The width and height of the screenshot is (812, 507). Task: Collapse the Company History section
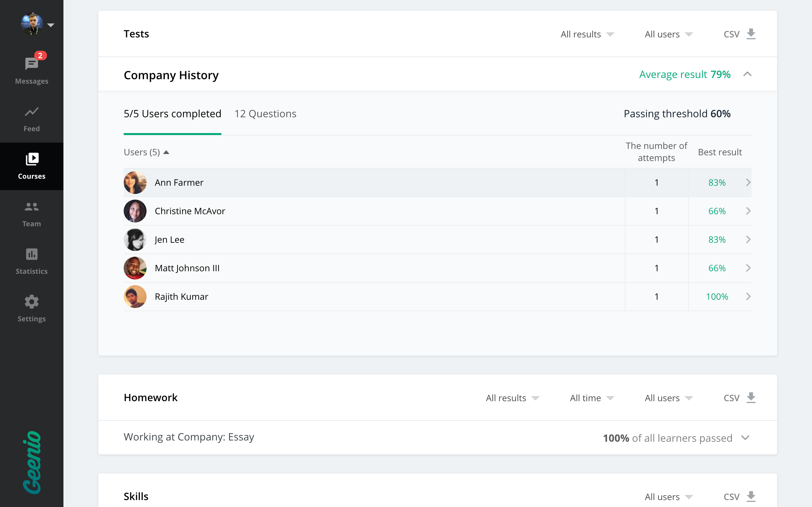click(747, 74)
